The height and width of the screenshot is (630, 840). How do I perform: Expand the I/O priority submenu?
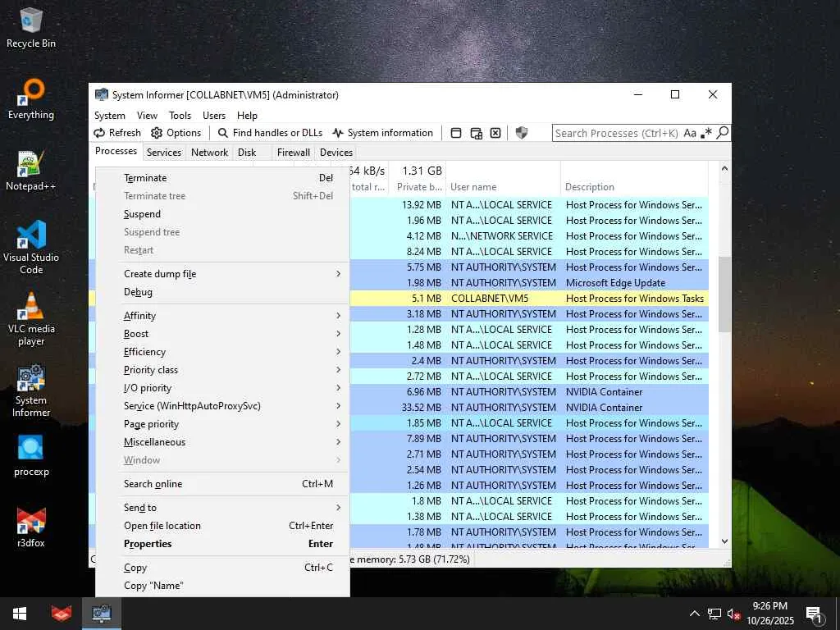(x=223, y=388)
